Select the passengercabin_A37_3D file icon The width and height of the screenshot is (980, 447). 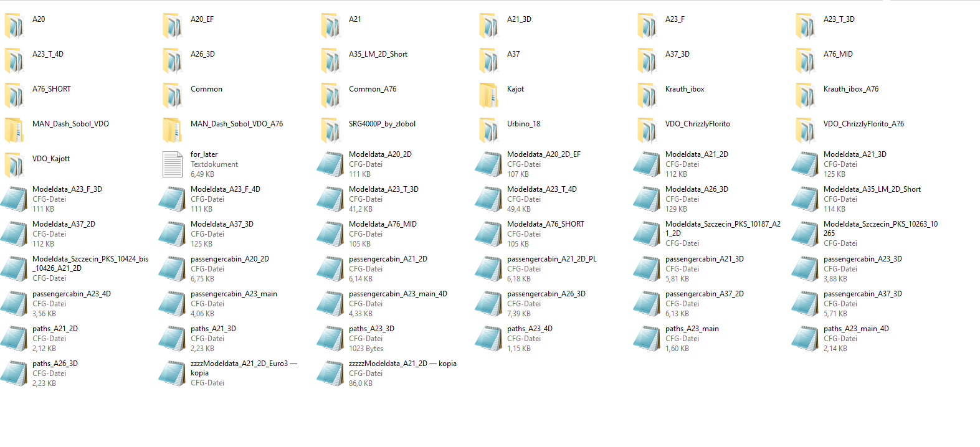pos(806,304)
